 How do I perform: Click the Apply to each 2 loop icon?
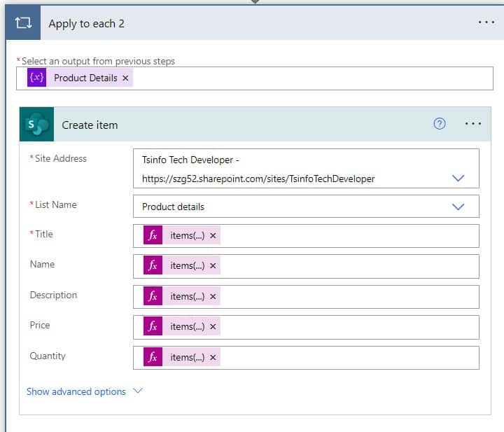[x=23, y=23]
